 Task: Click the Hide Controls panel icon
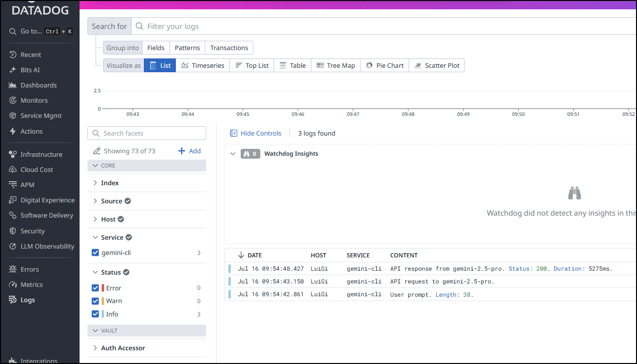click(x=234, y=133)
